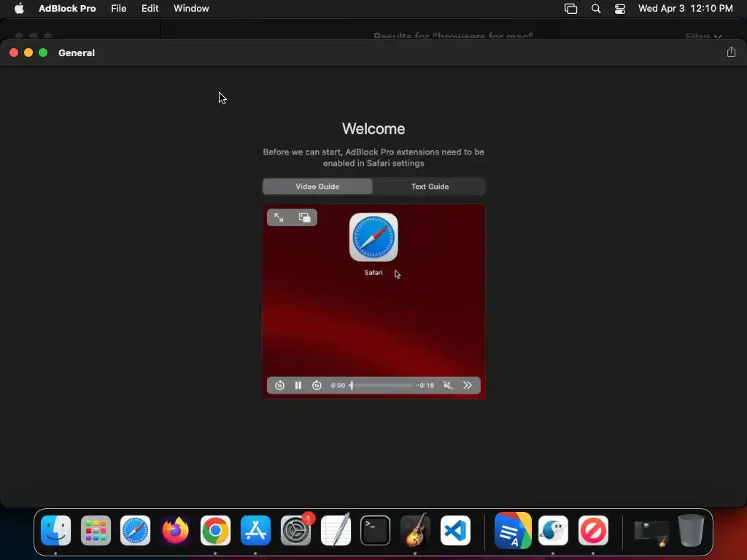Click the Welcome heading text
This screenshot has height=560, width=747.
[373, 128]
